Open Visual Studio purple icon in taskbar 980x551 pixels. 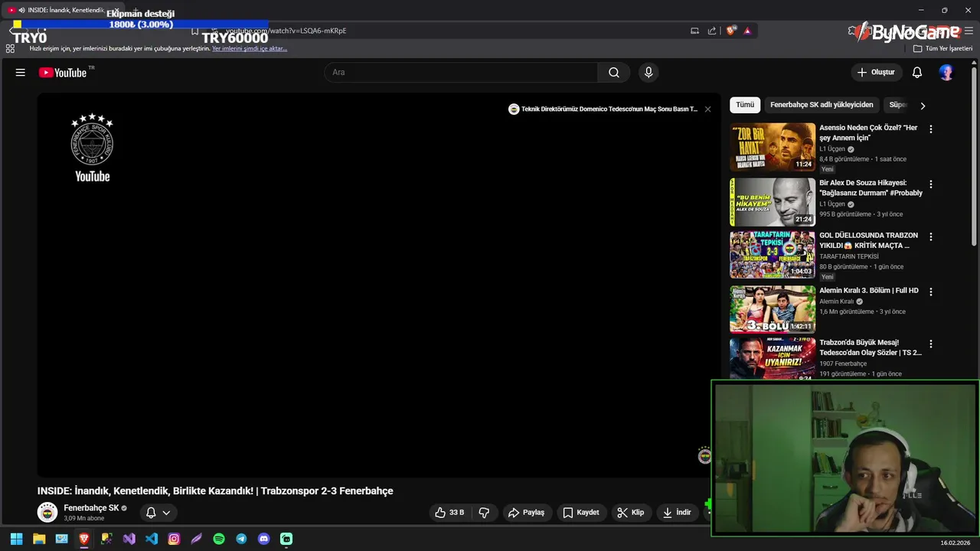[x=129, y=539]
